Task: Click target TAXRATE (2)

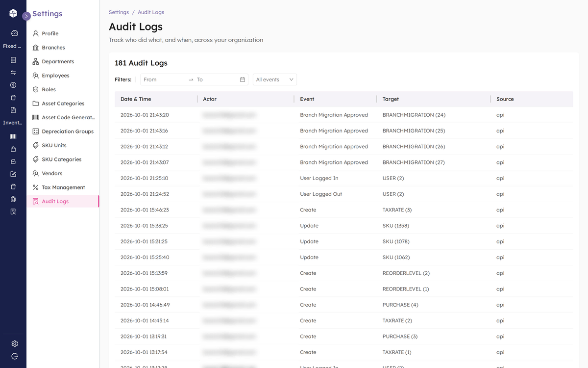Action: click(x=397, y=320)
